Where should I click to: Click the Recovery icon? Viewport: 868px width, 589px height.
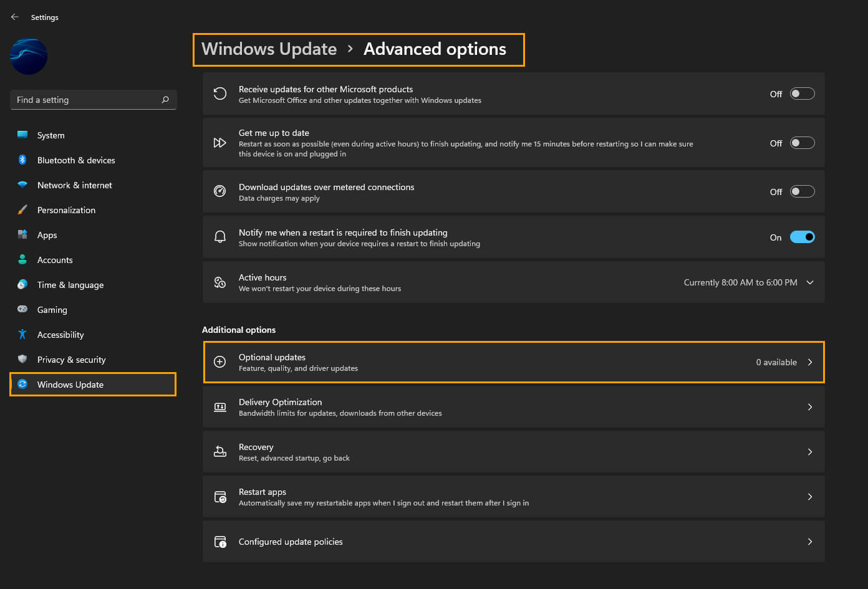[x=220, y=451]
